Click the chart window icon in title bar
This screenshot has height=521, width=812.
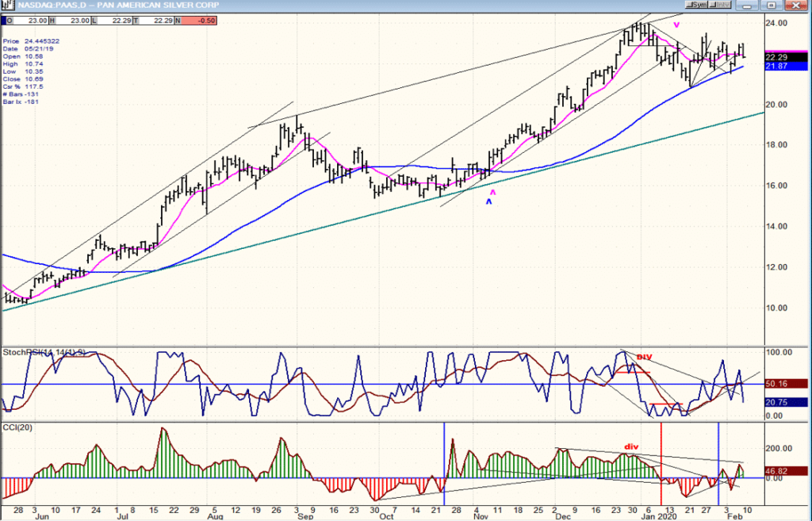click(7, 6)
